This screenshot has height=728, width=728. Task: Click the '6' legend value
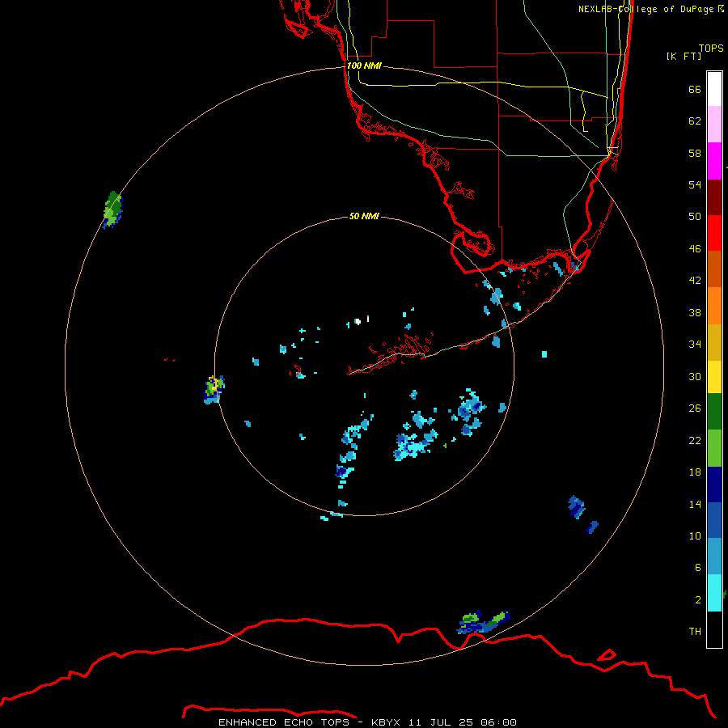(x=698, y=568)
